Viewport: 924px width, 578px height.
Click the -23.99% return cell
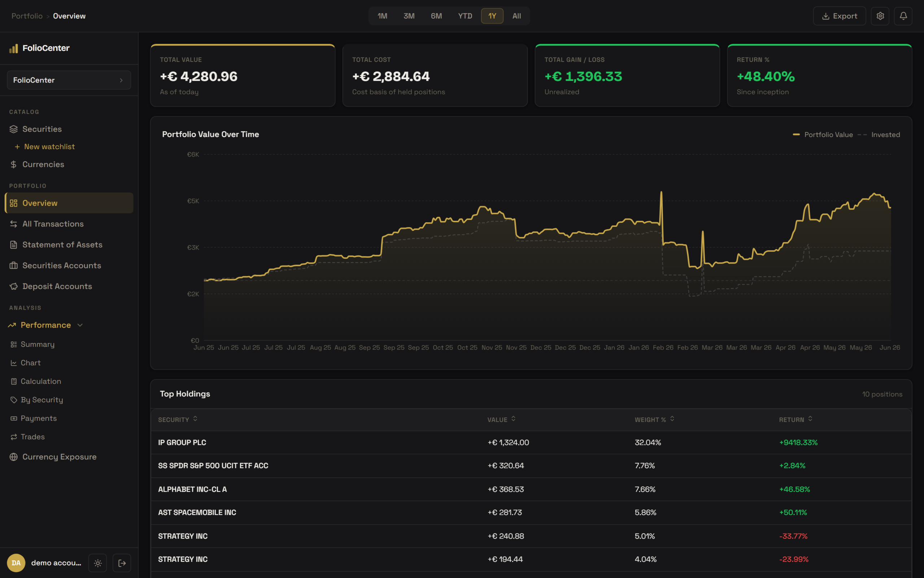pyautogui.click(x=794, y=560)
